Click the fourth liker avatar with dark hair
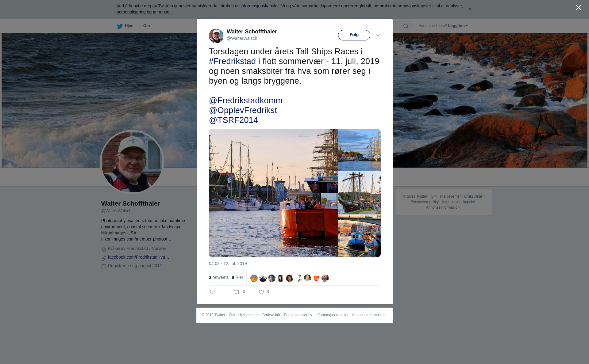The image size is (589, 364). (x=281, y=278)
